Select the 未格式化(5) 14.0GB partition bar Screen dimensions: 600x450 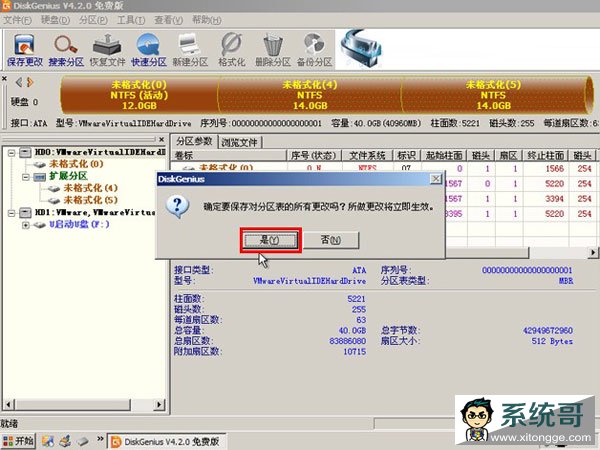(x=494, y=95)
